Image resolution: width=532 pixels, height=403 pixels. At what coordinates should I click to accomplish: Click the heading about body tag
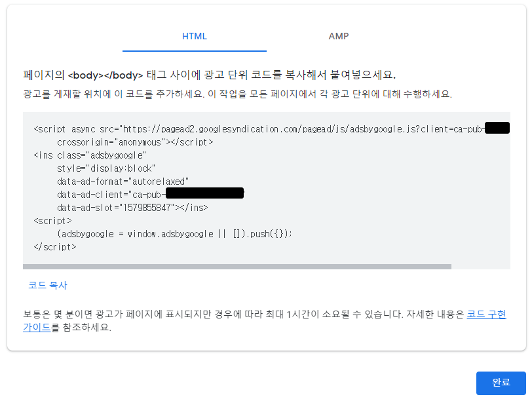click(x=210, y=75)
